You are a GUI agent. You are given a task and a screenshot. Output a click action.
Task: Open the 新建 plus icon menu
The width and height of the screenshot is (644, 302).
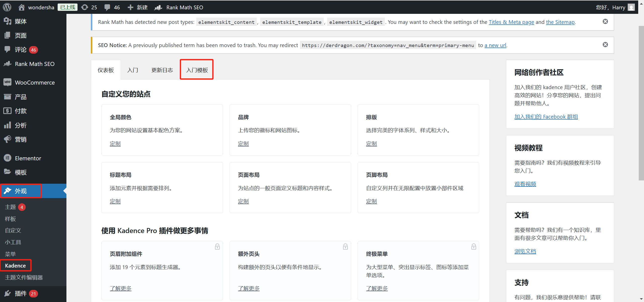(x=130, y=7)
